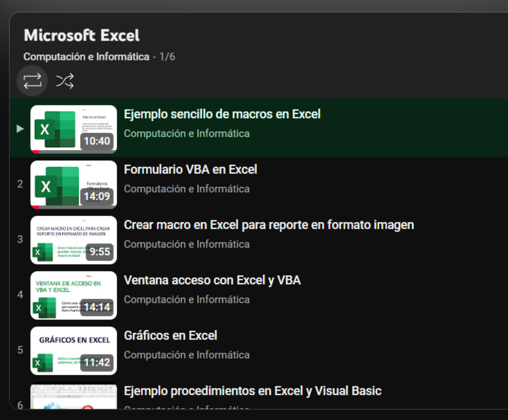Click the Gráficos en Excel 11:42 thumbnail
The image size is (508, 420).
coord(73,351)
